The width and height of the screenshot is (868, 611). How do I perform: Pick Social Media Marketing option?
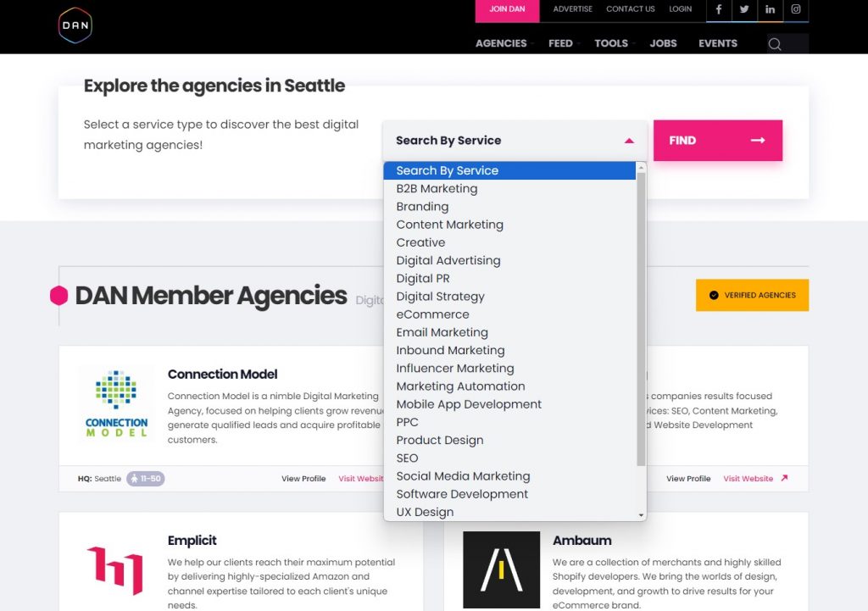463,476
